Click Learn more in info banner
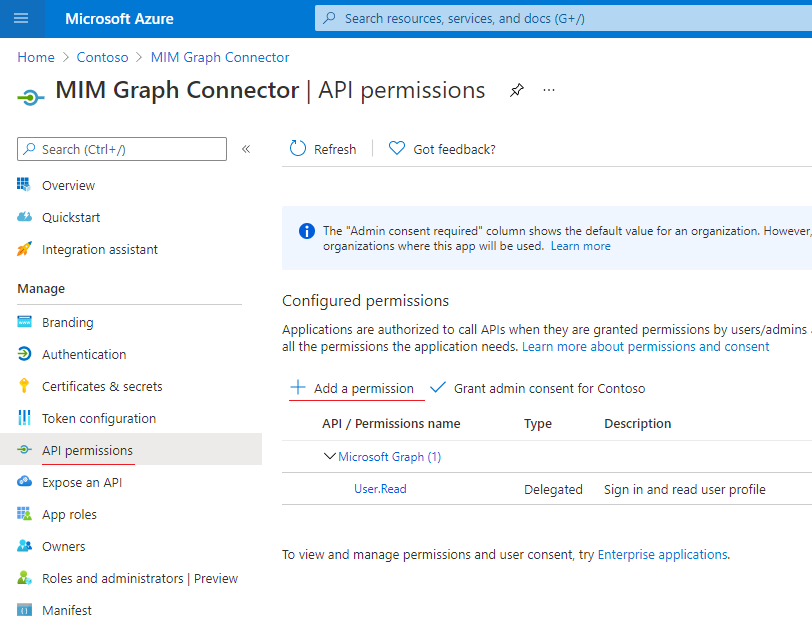This screenshot has width=812, height=627. (x=580, y=246)
